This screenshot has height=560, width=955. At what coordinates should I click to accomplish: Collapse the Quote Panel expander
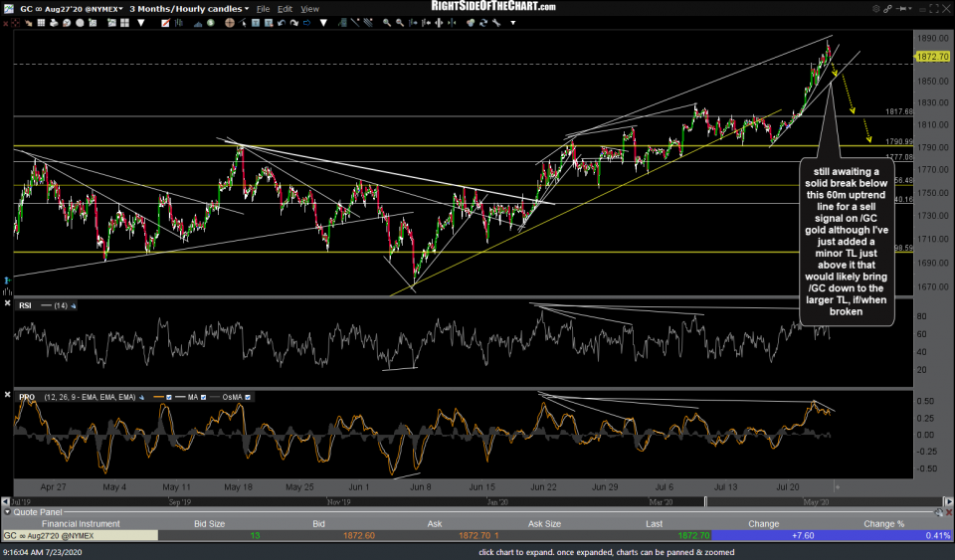point(6,513)
